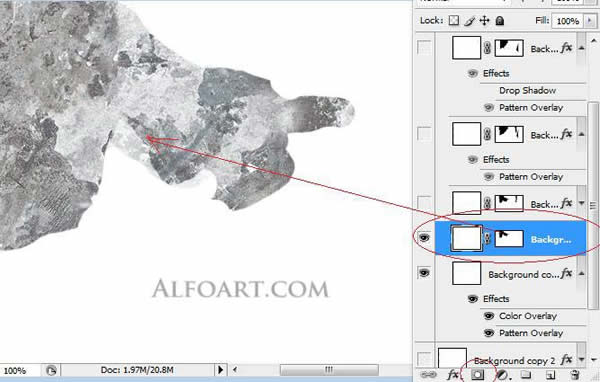The image size is (600, 382).
Task: Click the Create new layer icon
Action: 550,375
